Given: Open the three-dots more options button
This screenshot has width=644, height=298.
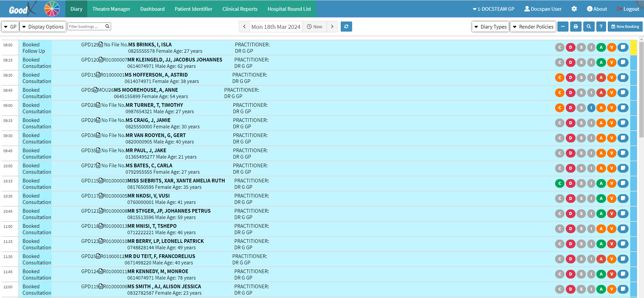Looking at the screenshot, I should [x=563, y=27].
